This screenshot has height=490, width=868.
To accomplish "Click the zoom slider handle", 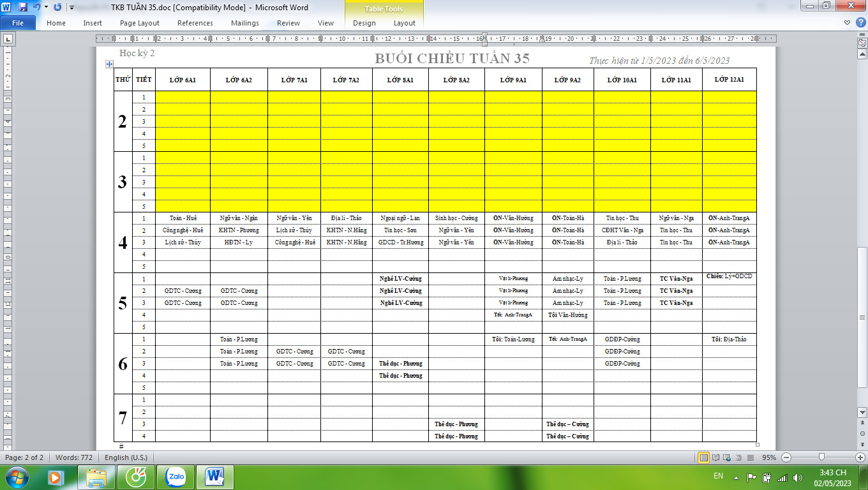I will click(x=821, y=457).
